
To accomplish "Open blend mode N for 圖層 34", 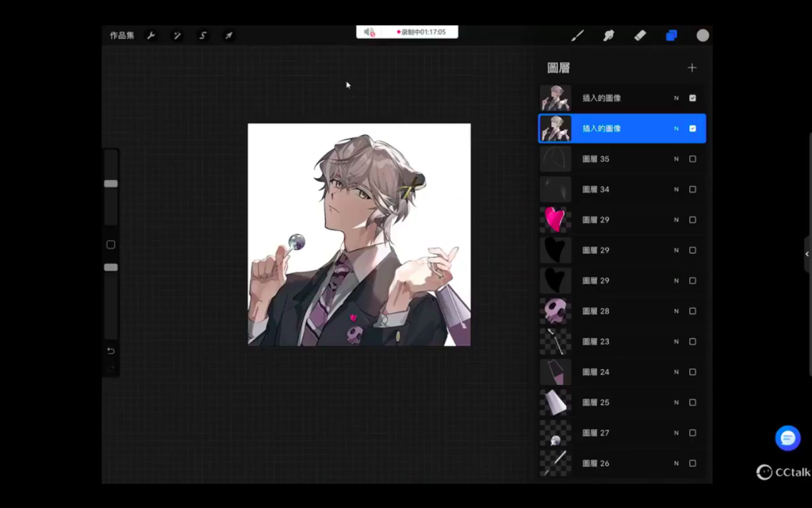I will click(676, 190).
